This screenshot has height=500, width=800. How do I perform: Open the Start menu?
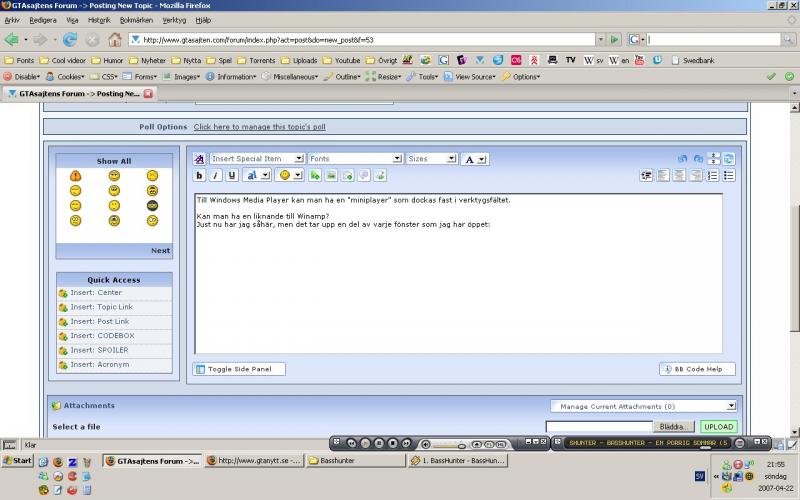tap(17, 461)
